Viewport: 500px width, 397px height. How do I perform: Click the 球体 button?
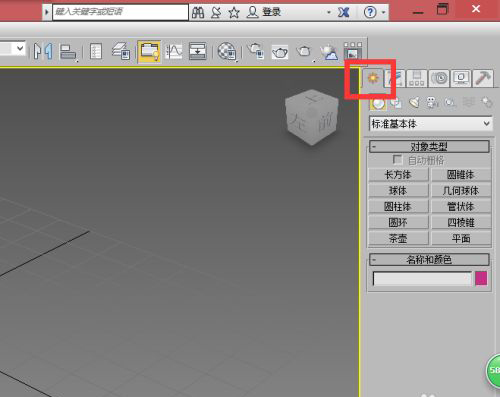(x=398, y=190)
